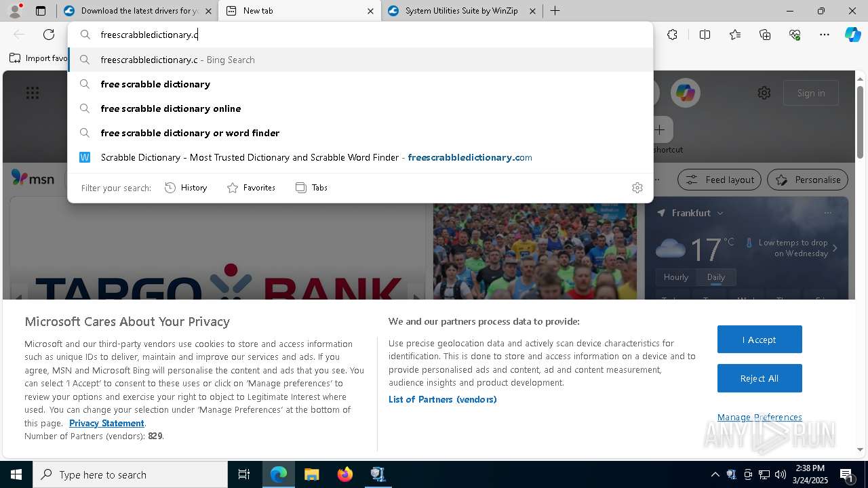868x488 pixels.
Task: Open the volume icon in system tray
Action: pos(780,474)
